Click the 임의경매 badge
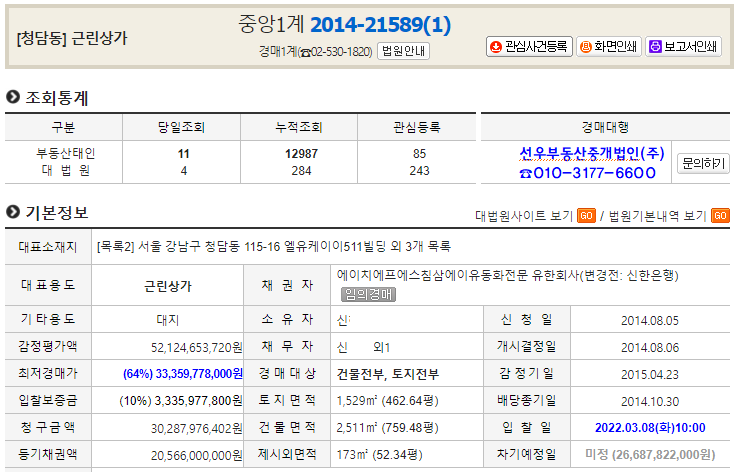Viewport: 739px width, 472px height. point(368,295)
